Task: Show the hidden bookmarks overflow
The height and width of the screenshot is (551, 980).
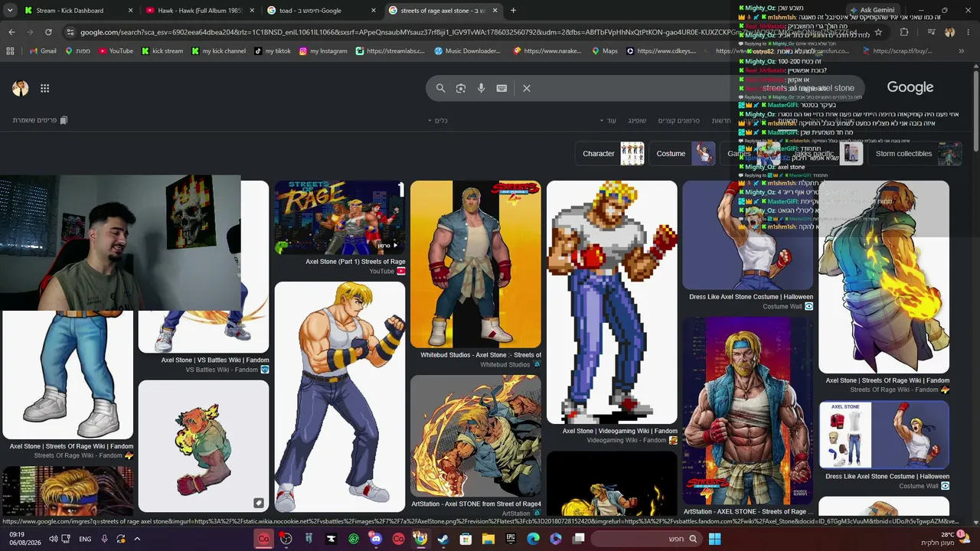Action: [x=962, y=51]
